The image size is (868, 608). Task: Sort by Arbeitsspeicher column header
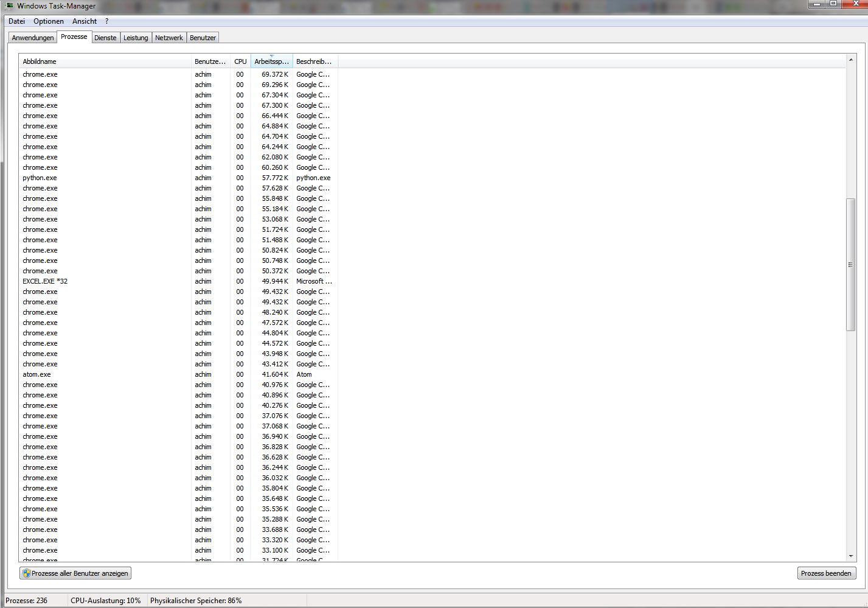(272, 61)
